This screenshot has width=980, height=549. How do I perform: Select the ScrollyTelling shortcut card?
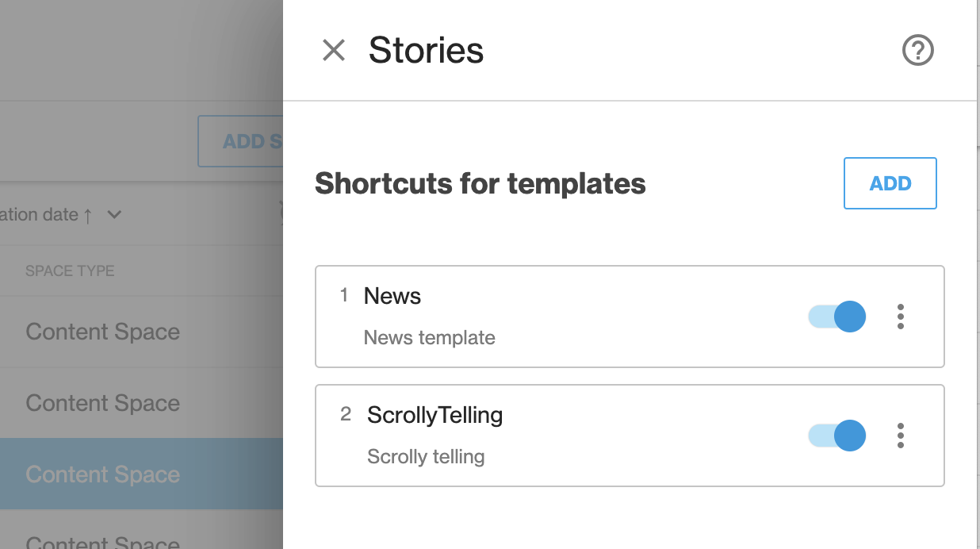630,436
